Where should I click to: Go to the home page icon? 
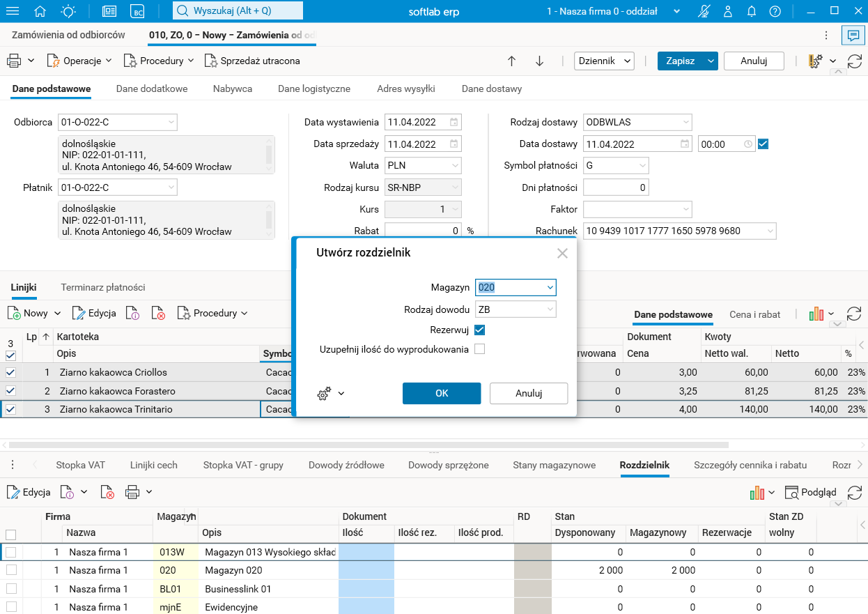[x=40, y=11]
